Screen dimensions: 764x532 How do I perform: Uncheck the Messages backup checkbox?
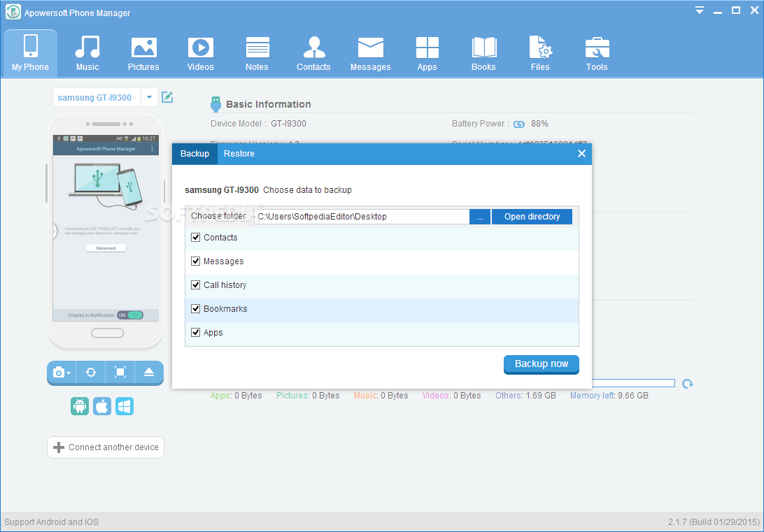tap(195, 261)
